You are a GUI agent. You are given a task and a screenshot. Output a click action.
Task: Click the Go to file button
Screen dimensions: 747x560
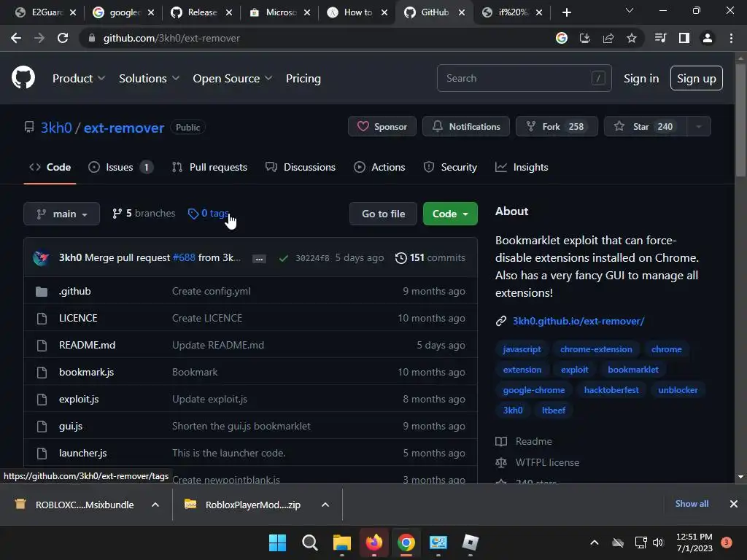(x=383, y=214)
